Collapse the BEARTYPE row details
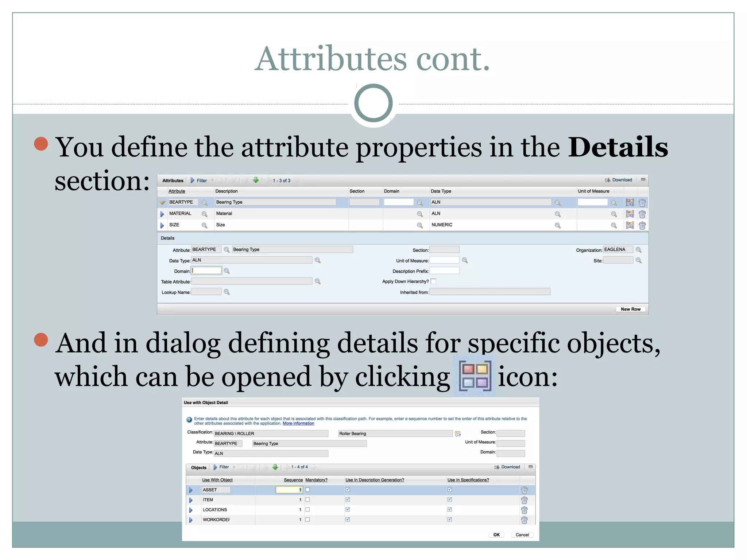Viewport: 747px width, 560px height. click(x=162, y=202)
